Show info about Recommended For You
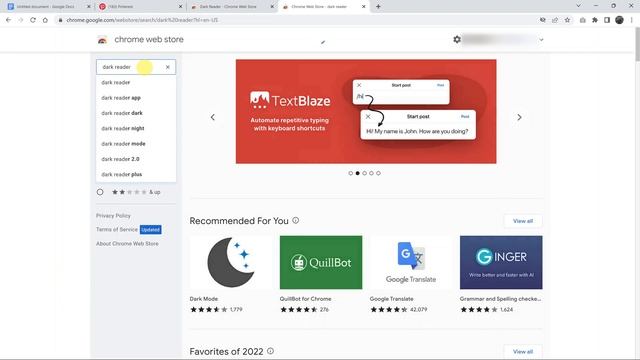This screenshot has height=360, width=640. pos(296,221)
